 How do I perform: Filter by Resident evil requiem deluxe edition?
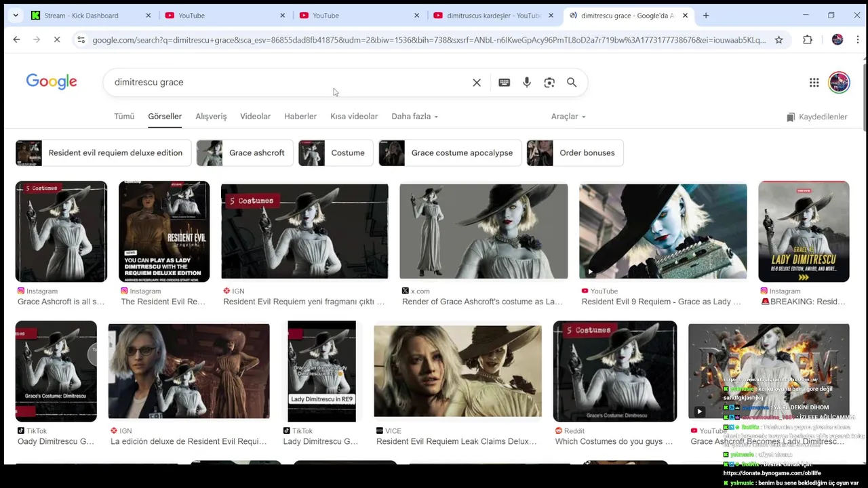pos(103,153)
